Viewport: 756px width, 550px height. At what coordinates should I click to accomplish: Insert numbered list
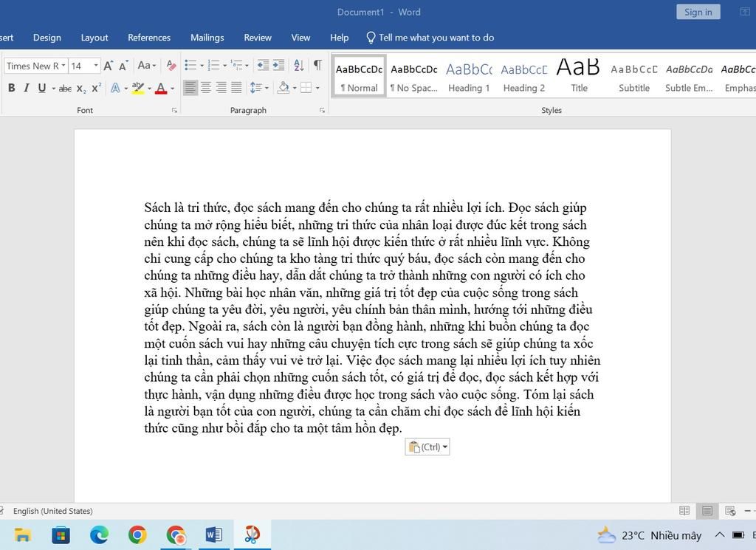(213, 65)
